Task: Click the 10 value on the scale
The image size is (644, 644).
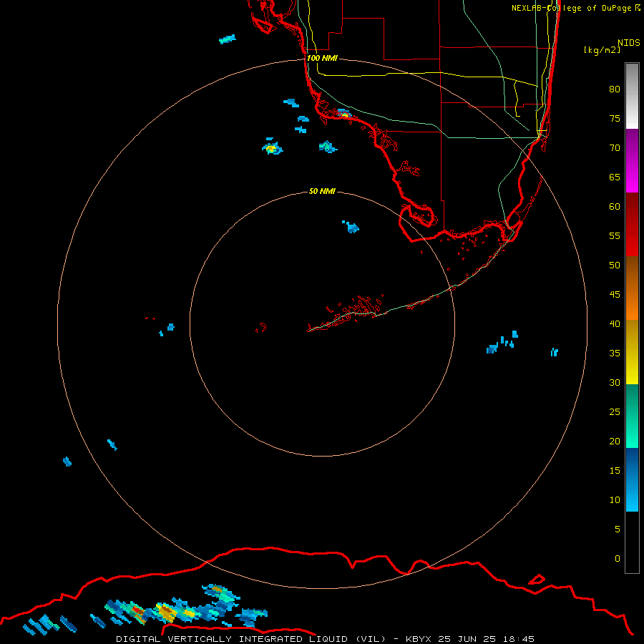Action: coord(615,500)
